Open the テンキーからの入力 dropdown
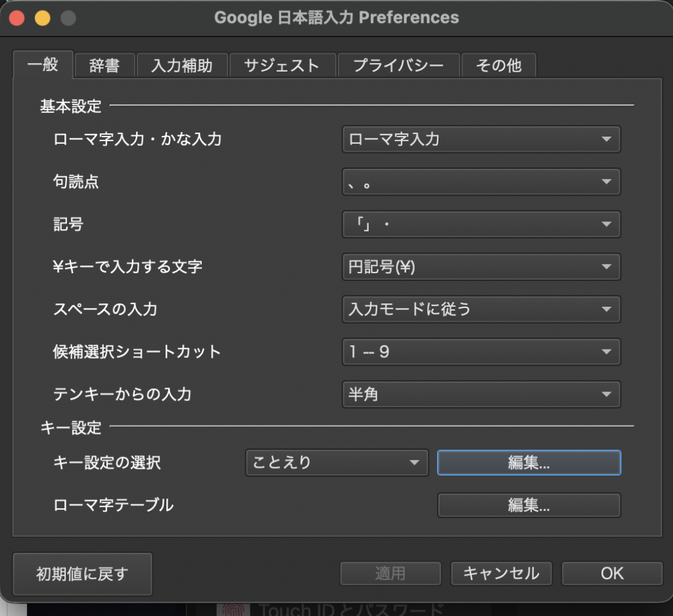Screen dimensions: 673x616 (481, 395)
